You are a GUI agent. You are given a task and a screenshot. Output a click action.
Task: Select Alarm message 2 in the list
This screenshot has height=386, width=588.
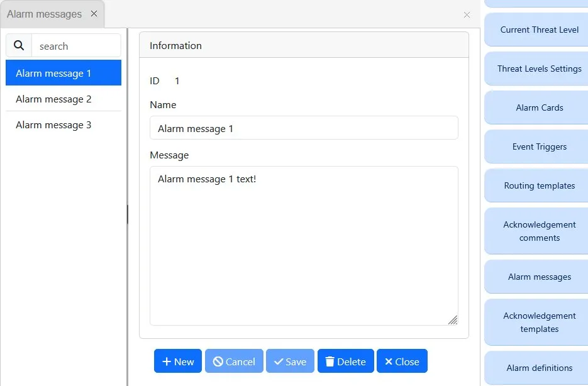[x=53, y=99]
